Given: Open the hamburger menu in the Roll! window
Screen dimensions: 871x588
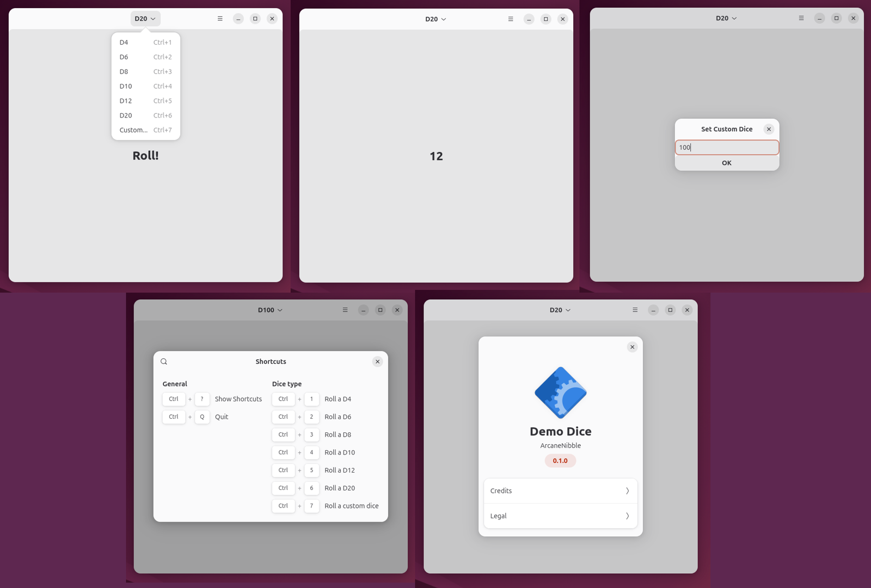Looking at the screenshot, I should [220, 18].
